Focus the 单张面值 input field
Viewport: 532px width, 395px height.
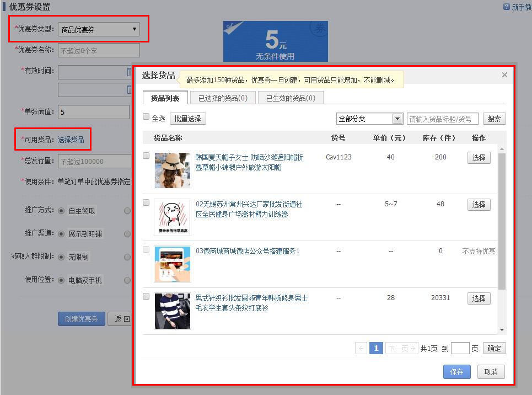click(94, 112)
